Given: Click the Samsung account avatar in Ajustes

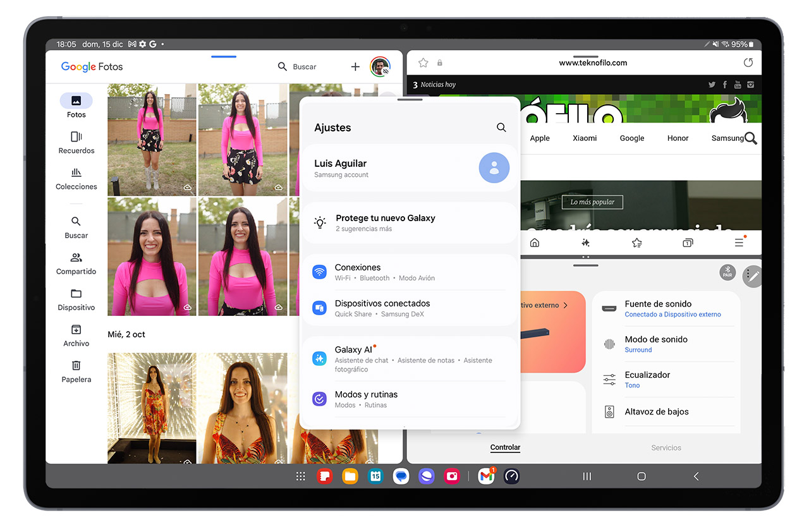Looking at the screenshot, I should coord(494,168).
